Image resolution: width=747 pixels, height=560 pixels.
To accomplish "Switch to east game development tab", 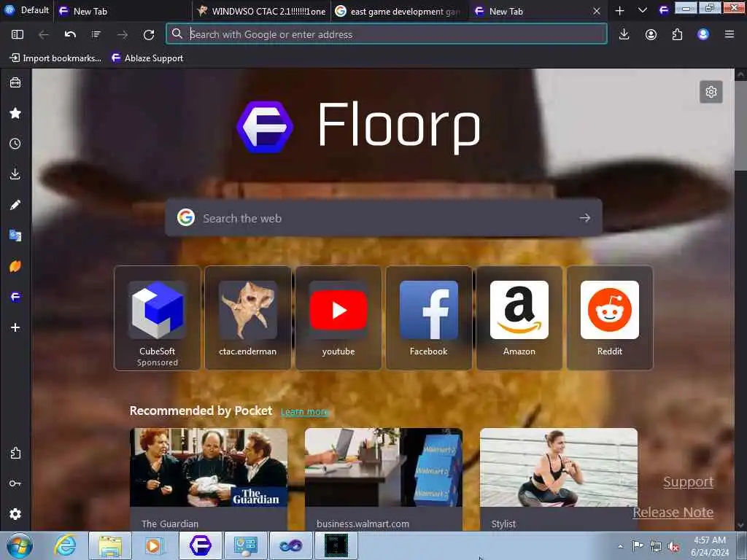I will (x=399, y=11).
